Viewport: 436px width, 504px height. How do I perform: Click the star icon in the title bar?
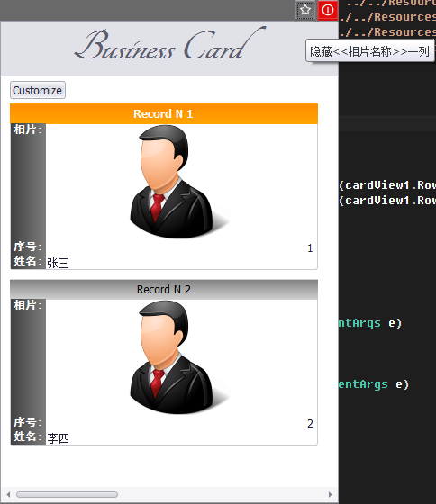coord(304,11)
